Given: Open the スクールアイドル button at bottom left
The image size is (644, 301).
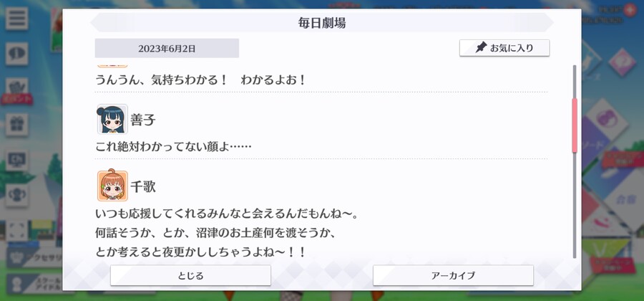Looking at the screenshot, I should pyautogui.click(x=35, y=284).
